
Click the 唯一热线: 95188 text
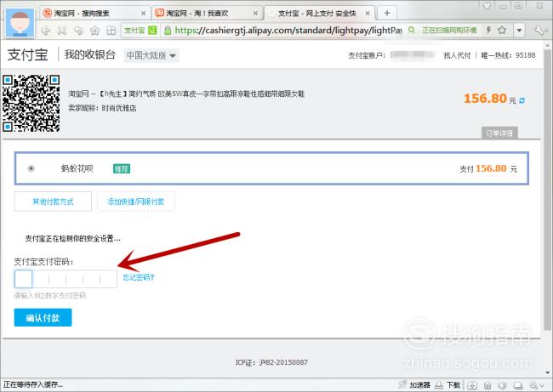[x=508, y=55]
